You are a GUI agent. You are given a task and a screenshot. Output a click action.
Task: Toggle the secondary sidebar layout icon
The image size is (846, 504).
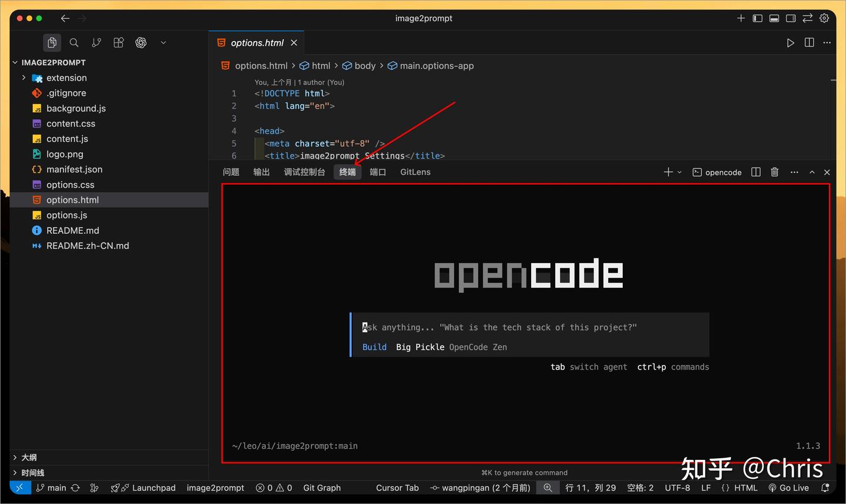coord(791,18)
